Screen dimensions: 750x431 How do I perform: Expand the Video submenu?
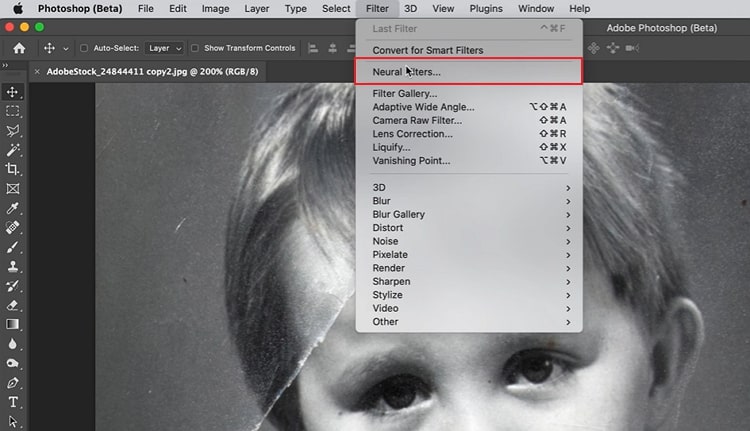click(x=469, y=308)
